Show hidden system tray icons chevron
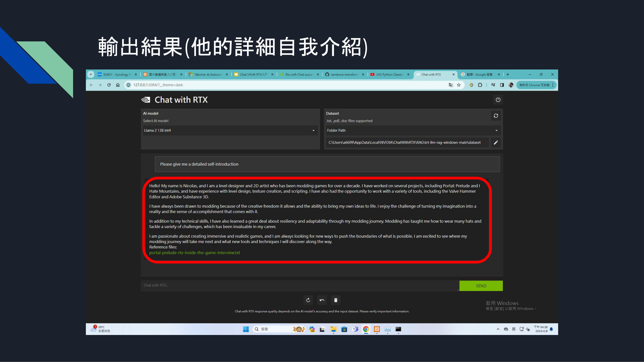The height and width of the screenshot is (362, 644). (x=498, y=329)
